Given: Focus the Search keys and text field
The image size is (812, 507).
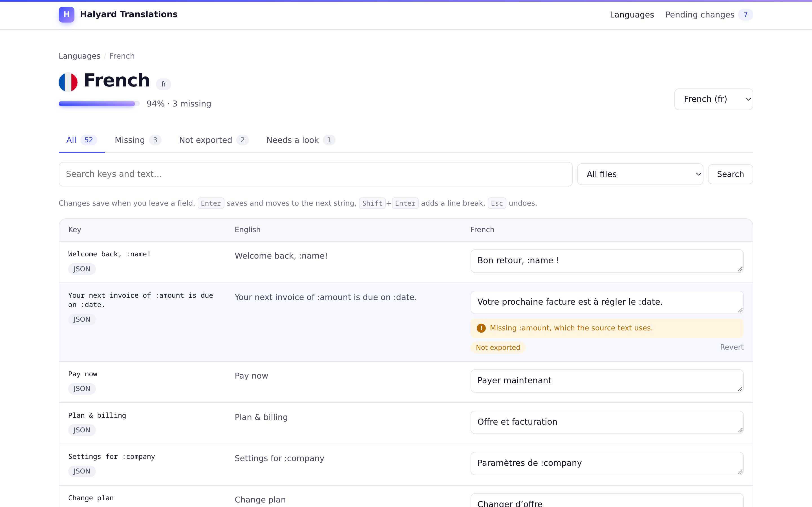Looking at the screenshot, I should tap(315, 174).
